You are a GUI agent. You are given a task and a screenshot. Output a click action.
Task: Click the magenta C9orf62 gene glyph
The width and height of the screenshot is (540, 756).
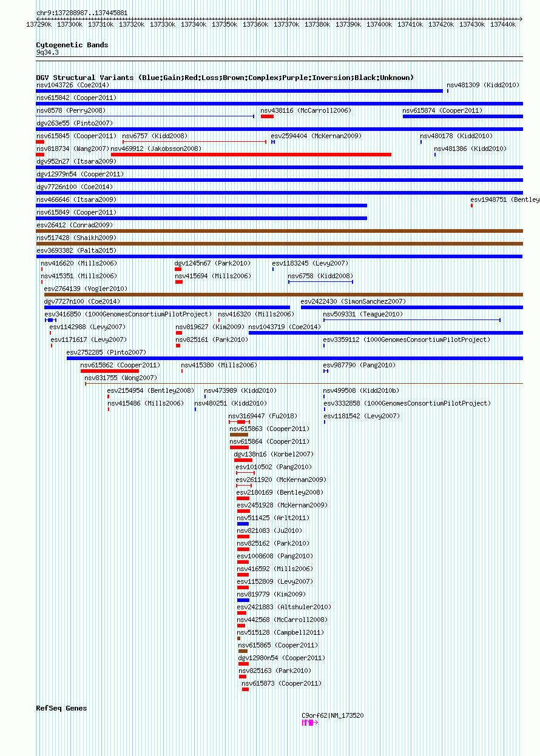[310, 723]
